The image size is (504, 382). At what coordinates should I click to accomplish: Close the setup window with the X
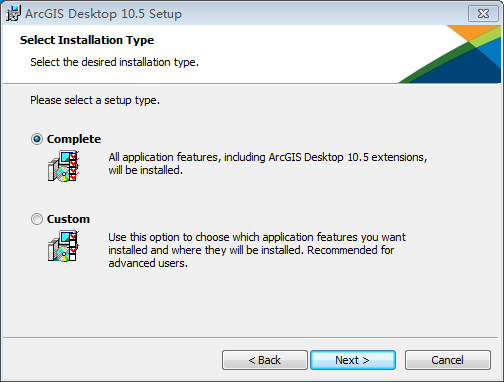pyautogui.click(x=483, y=14)
